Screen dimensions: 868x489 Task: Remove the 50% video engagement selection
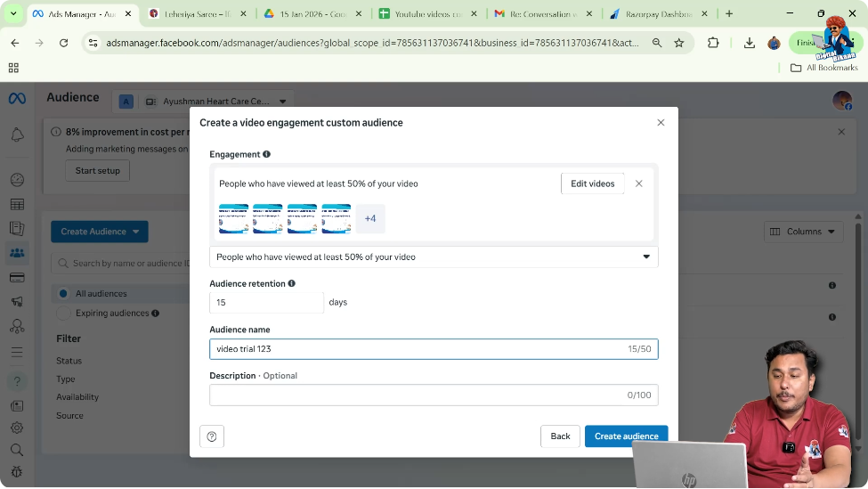[639, 183]
